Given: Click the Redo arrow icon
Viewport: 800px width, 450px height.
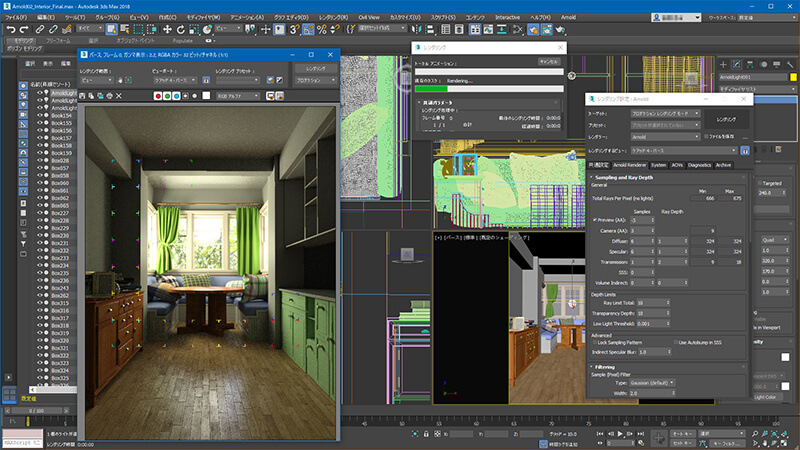Looking at the screenshot, I should [x=23, y=30].
